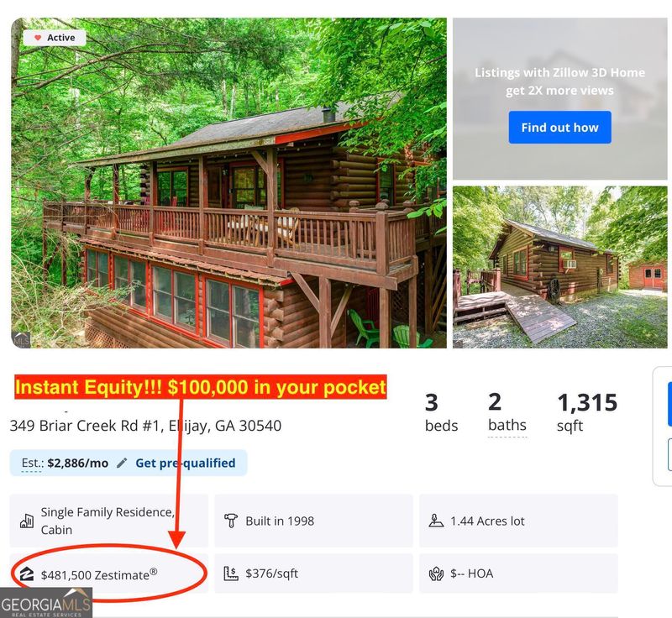Viewport: 672px width, 618px height.
Task: Click the red Instant Equity banner
Action: (x=200, y=387)
